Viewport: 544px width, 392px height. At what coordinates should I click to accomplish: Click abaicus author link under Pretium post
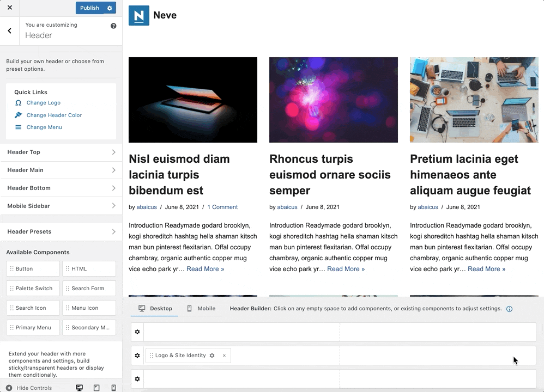[428, 207]
